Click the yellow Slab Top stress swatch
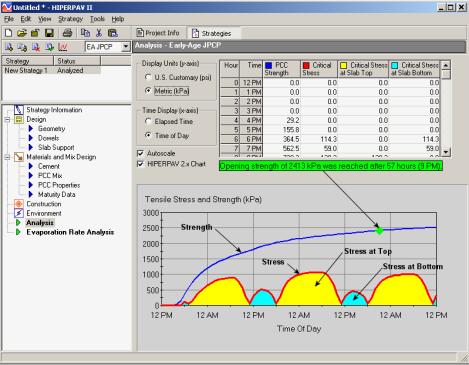This screenshot has width=469, height=365. (x=344, y=65)
